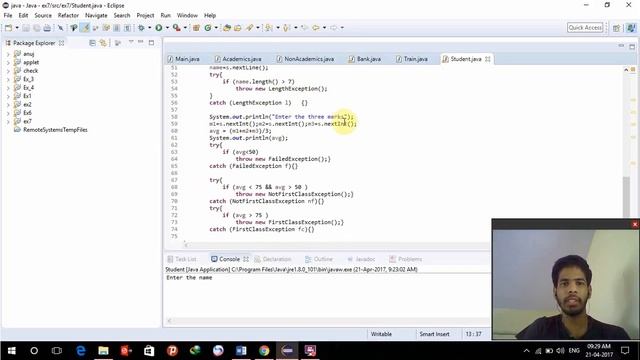Toggle the Skip All Breakpoints icon

click(60, 28)
